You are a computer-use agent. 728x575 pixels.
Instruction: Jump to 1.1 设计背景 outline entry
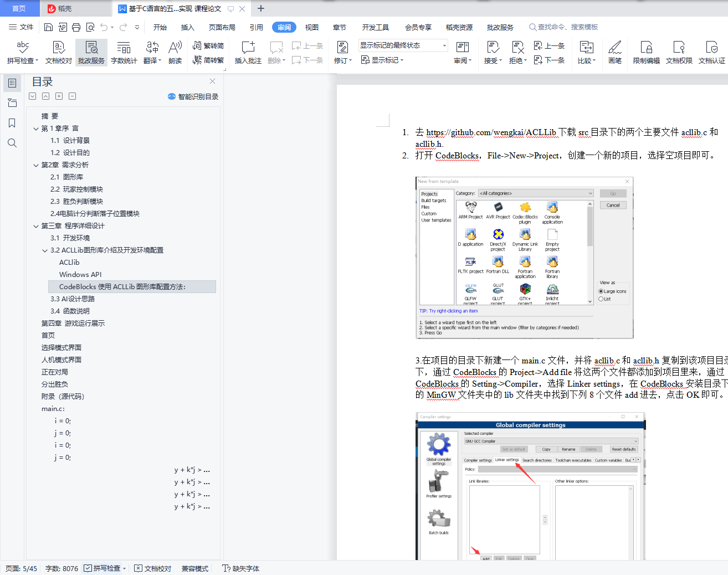pos(70,141)
